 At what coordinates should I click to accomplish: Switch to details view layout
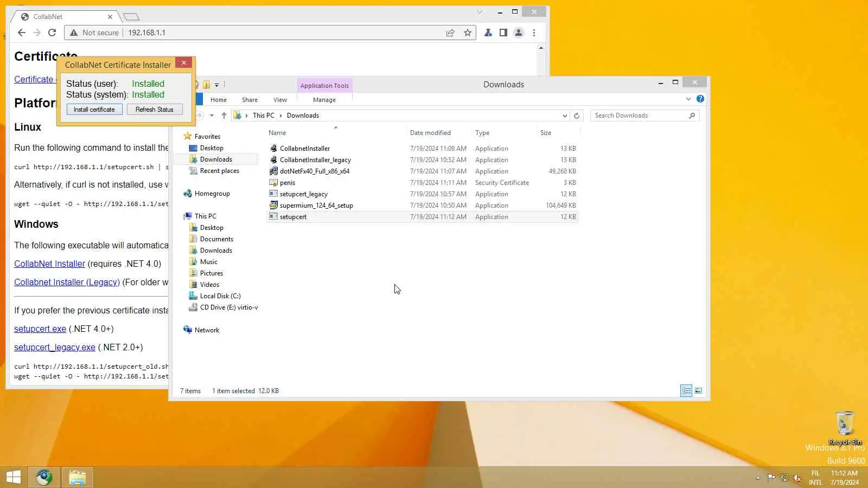(x=686, y=391)
